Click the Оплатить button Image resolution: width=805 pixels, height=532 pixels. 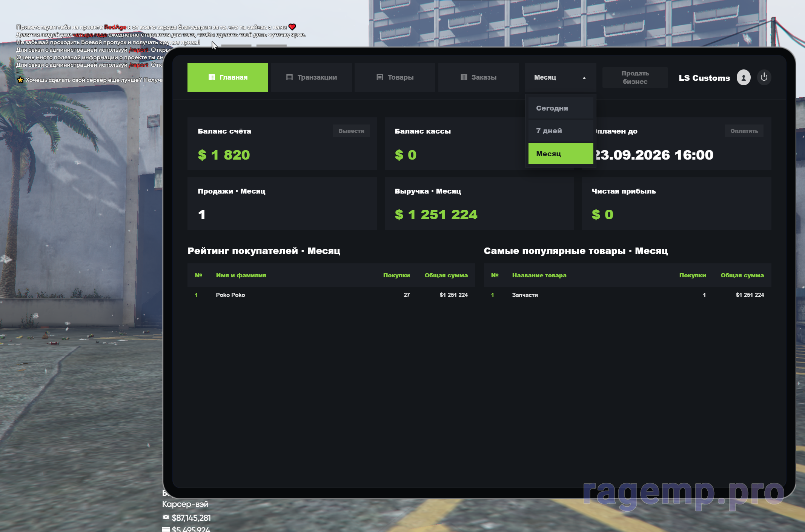click(744, 131)
